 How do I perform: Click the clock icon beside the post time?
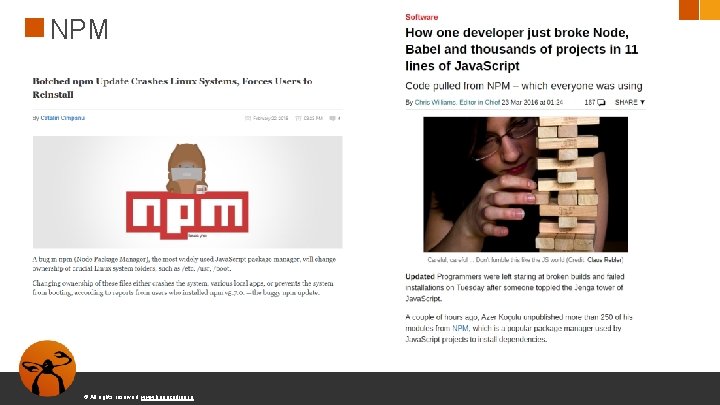298,118
